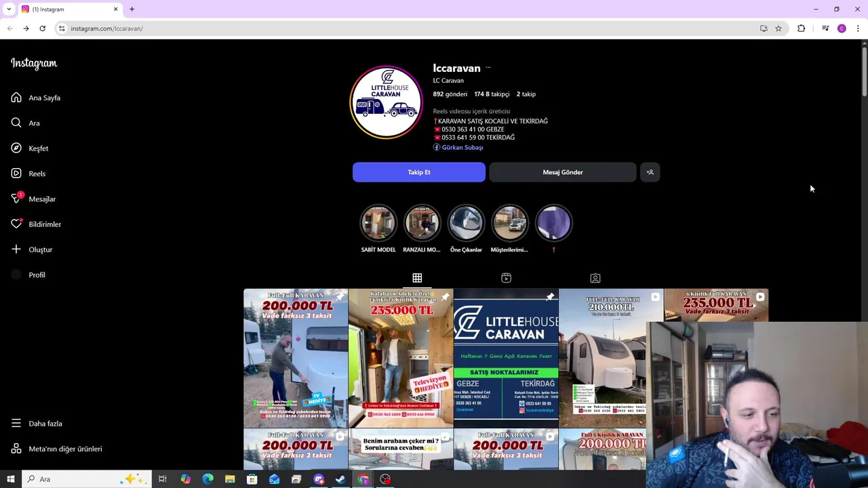Open Bildirimler notifications
Screen dimensions: 868x488
(x=36, y=224)
